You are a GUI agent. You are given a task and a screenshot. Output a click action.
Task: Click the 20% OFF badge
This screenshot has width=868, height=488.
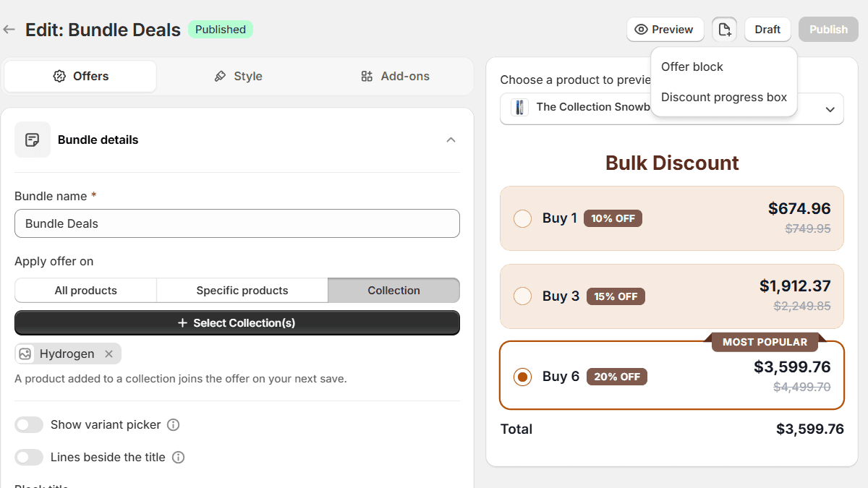click(x=618, y=377)
